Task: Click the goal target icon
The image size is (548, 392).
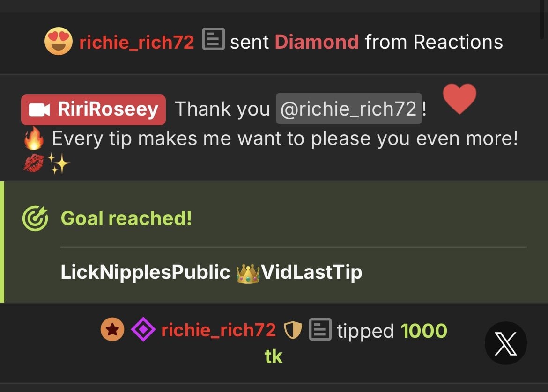Action: [35, 218]
